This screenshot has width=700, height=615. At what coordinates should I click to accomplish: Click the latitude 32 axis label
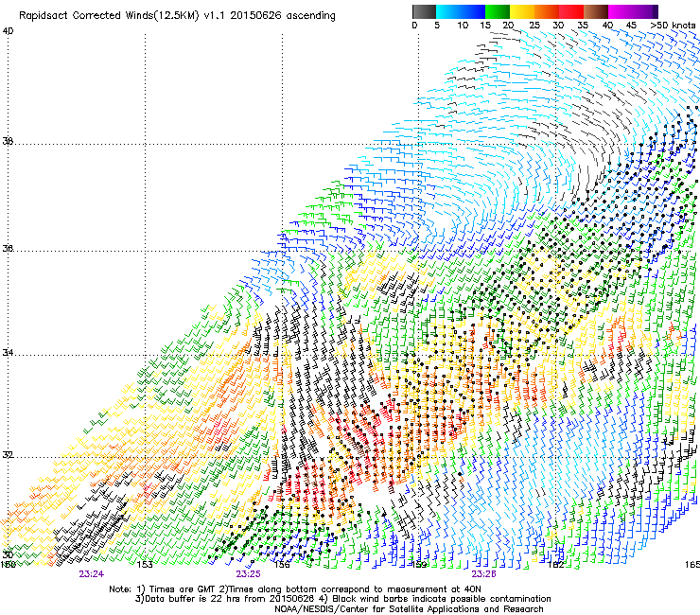pyautogui.click(x=8, y=455)
